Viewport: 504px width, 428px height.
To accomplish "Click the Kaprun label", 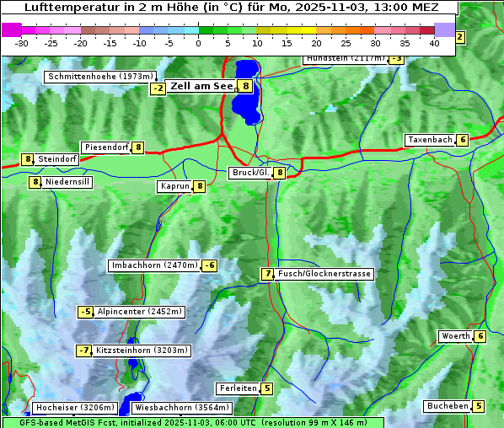I will click(174, 186).
